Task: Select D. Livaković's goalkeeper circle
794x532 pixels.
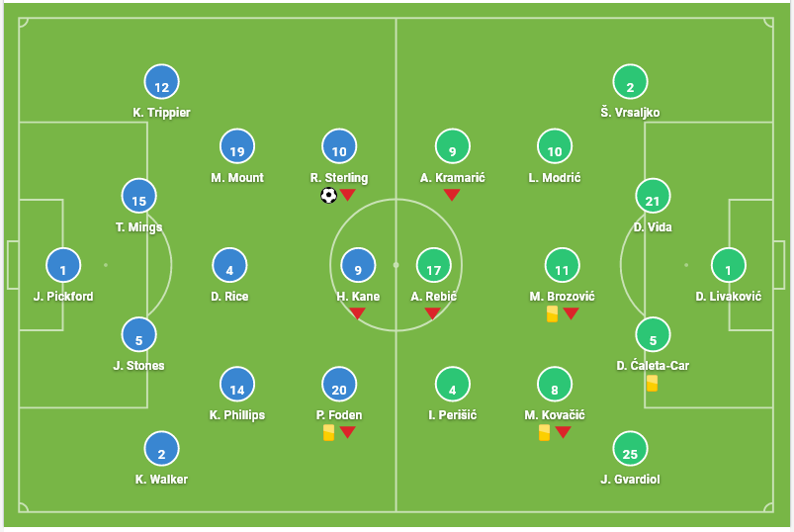Action: pos(728,265)
